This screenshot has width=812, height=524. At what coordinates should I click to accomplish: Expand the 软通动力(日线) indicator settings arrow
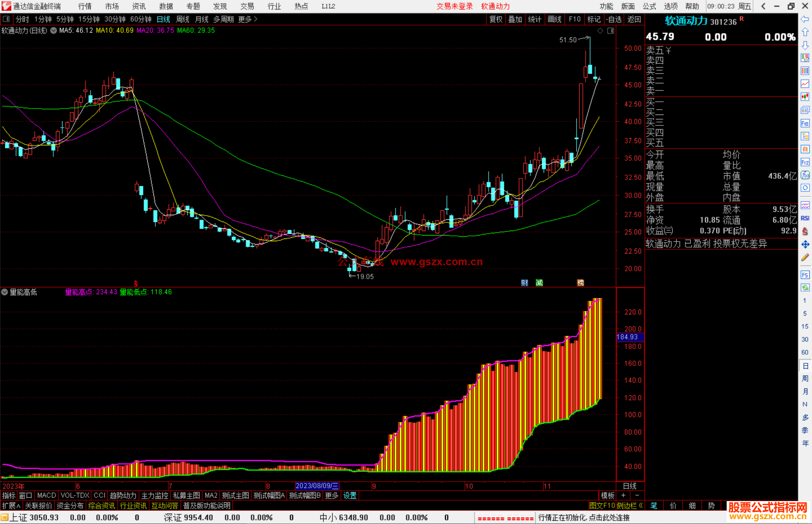(x=53, y=30)
